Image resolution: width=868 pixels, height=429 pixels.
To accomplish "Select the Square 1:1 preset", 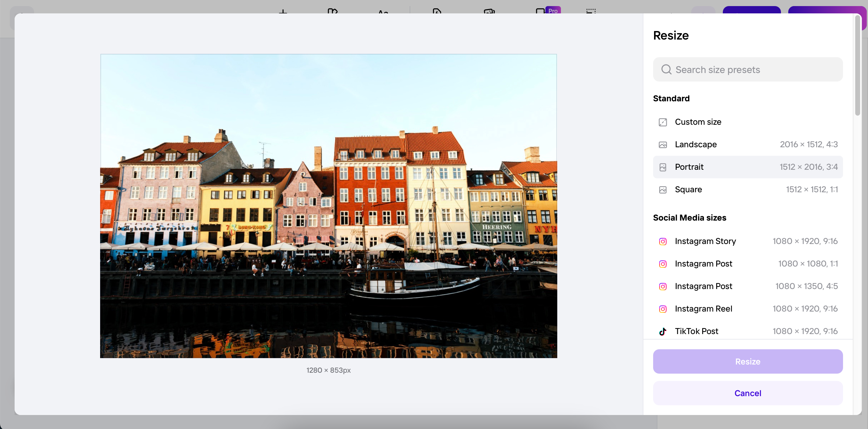I will (x=747, y=189).
